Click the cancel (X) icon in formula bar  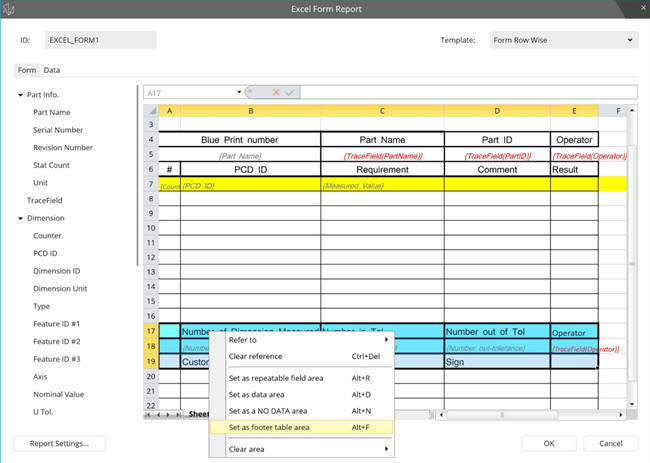tap(275, 92)
